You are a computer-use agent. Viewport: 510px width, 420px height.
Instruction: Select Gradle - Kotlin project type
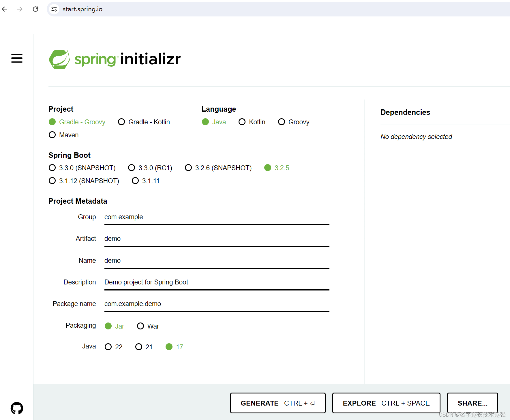[144, 122]
